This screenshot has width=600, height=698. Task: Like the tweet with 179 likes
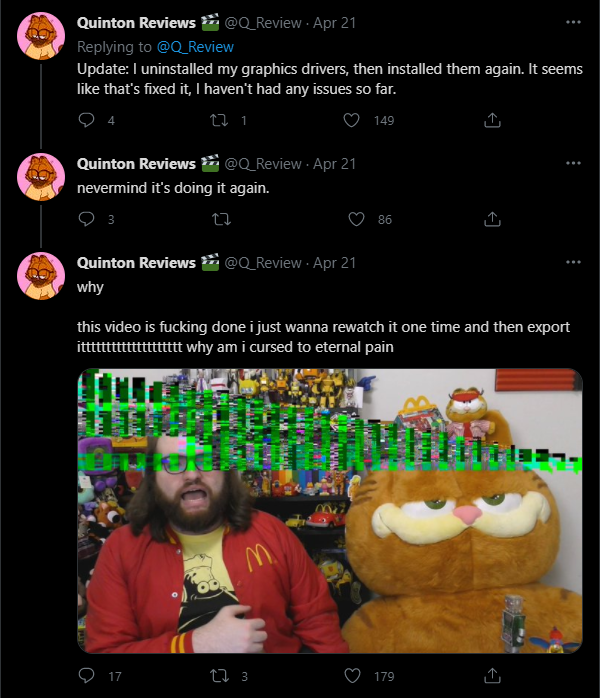pyautogui.click(x=353, y=676)
